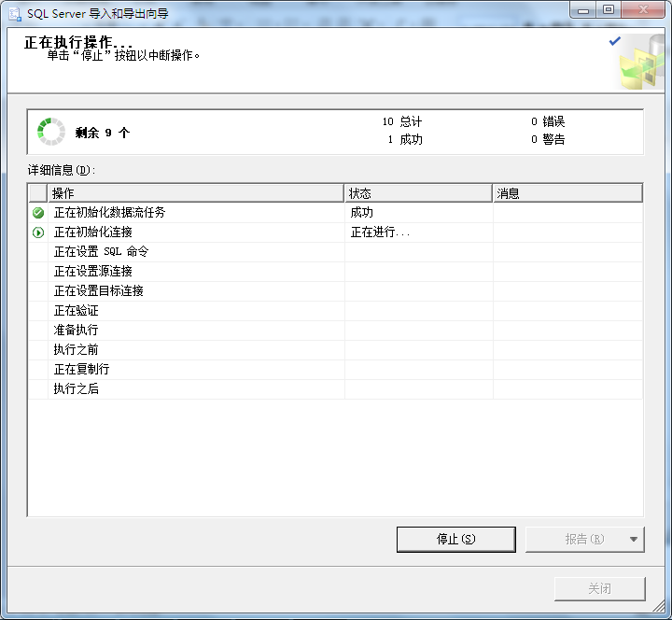This screenshot has height=620, width=672.
Task: Click the wizard database graphic icon
Action: (641, 63)
